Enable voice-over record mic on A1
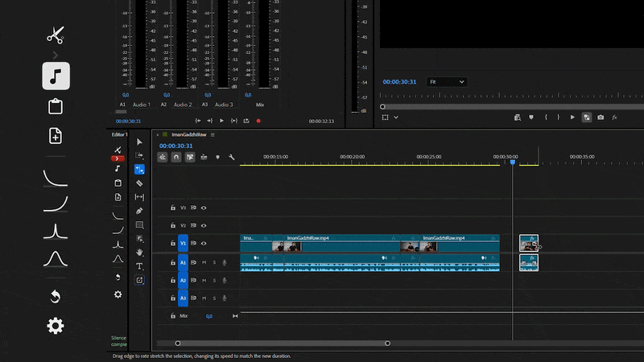Viewport: 644px width, 362px height. 225,263
